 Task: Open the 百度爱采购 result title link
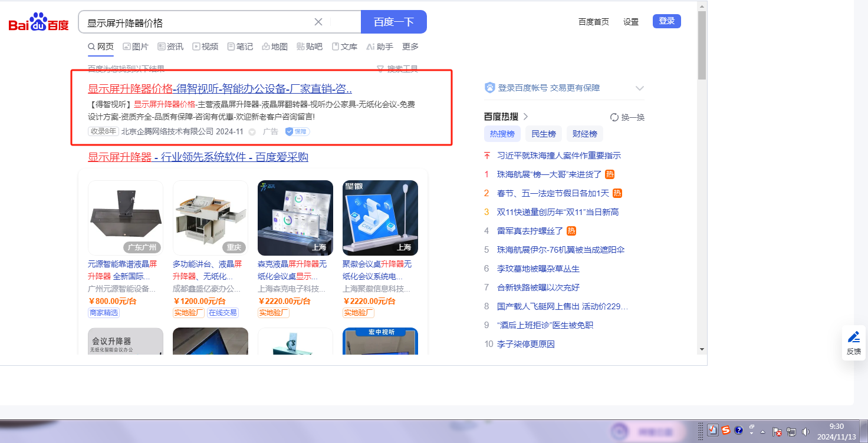click(198, 157)
